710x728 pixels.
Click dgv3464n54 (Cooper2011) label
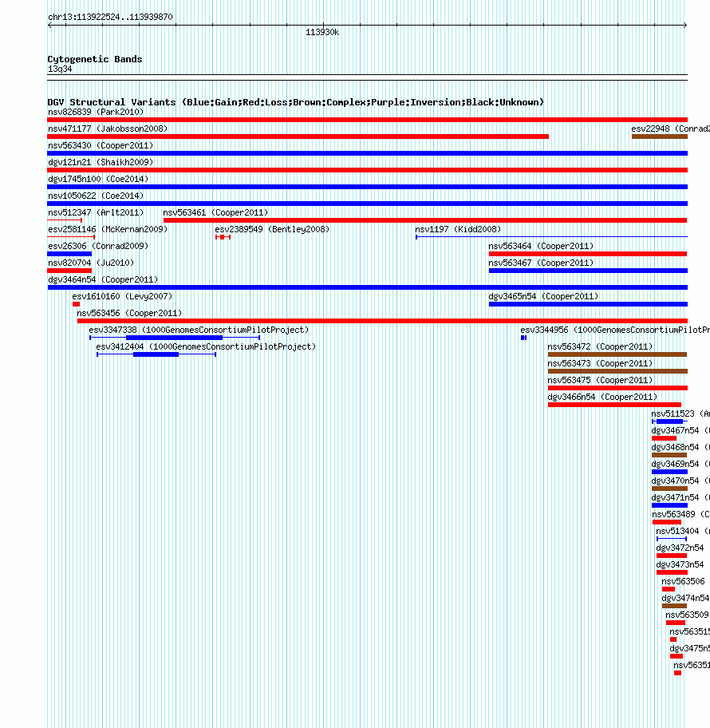[x=103, y=279]
